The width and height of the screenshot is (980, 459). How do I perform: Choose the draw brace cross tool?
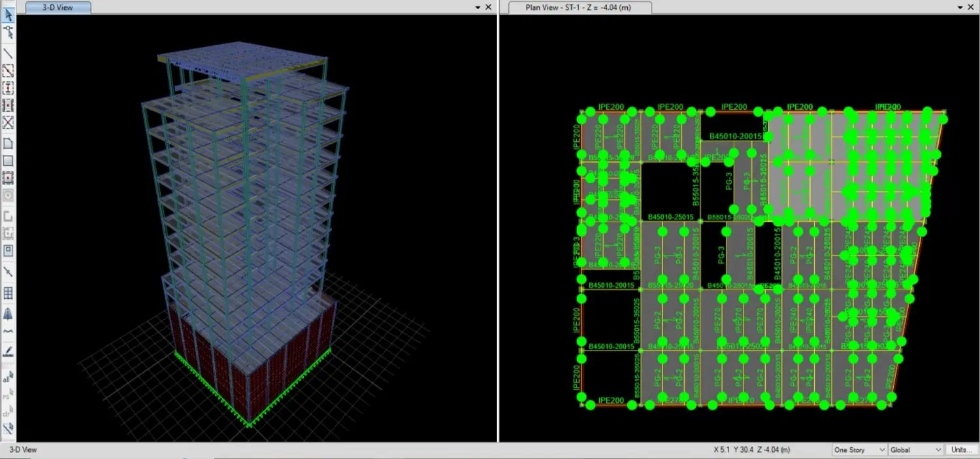click(8, 122)
